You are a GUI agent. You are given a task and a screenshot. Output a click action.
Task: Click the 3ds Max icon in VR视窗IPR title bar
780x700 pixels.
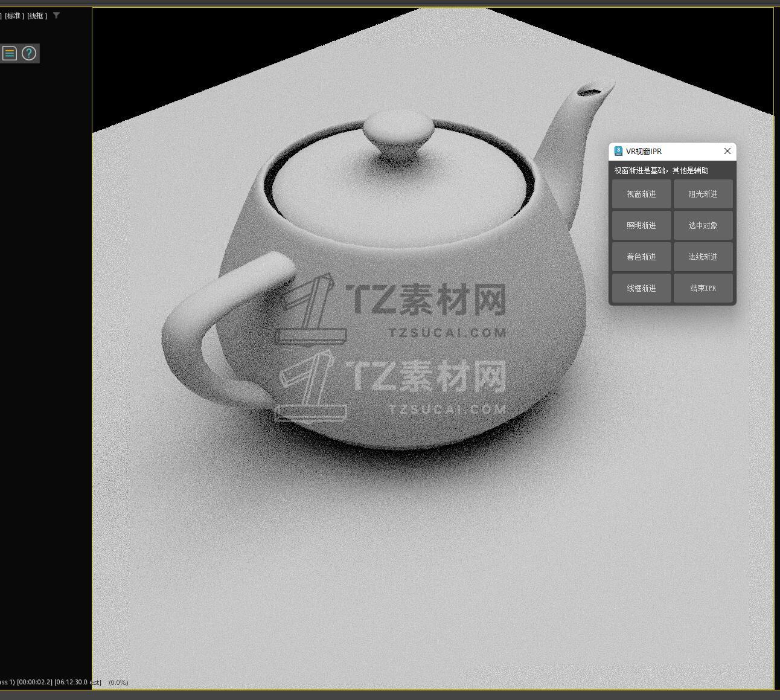618,151
